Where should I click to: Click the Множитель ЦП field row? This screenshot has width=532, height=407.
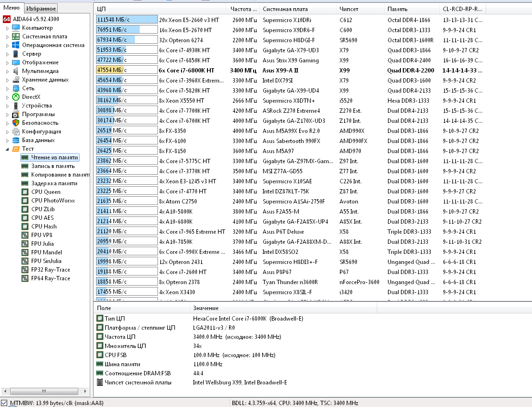pos(236,346)
